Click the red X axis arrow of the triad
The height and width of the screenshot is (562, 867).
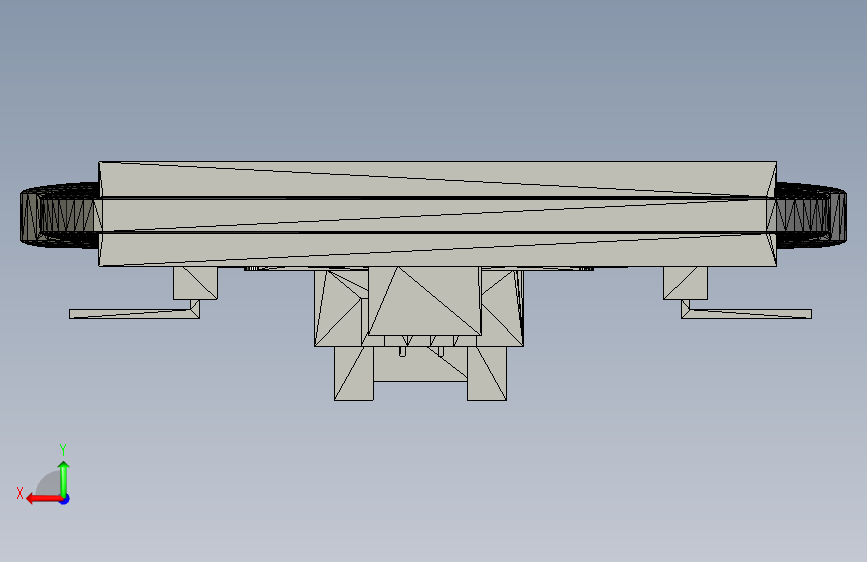[x=43, y=499]
